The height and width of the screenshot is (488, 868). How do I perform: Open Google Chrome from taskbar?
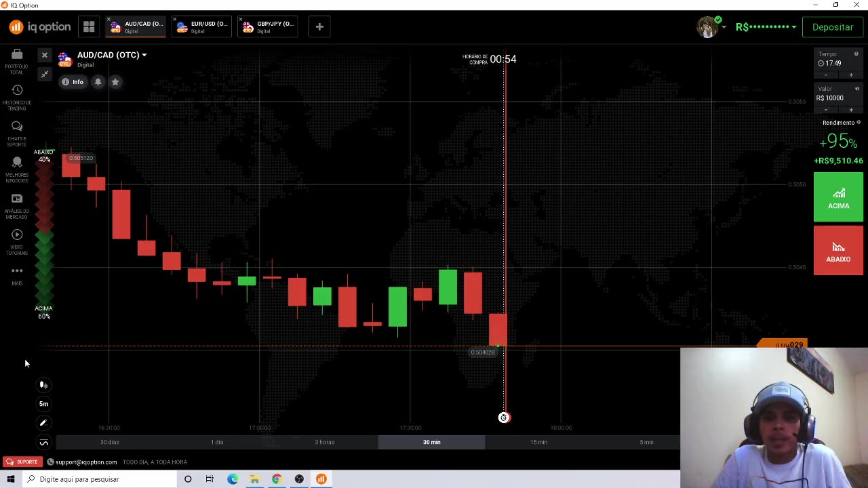(x=277, y=479)
